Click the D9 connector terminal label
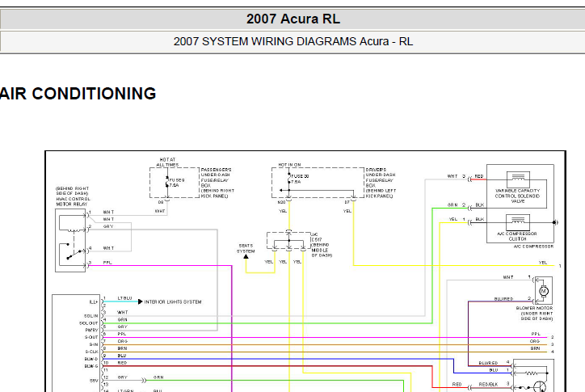 pos(161,202)
